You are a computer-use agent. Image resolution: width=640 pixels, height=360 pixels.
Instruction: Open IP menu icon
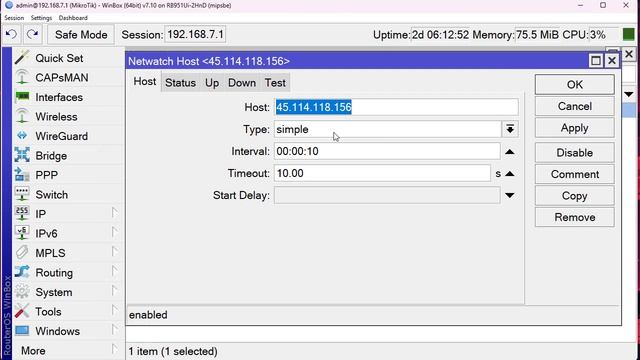[x=22, y=214]
